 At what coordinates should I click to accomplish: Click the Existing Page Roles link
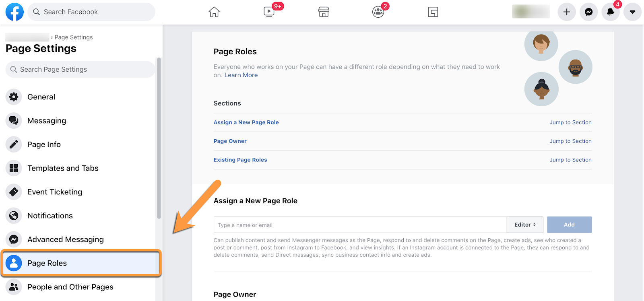click(x=240, y=160)
